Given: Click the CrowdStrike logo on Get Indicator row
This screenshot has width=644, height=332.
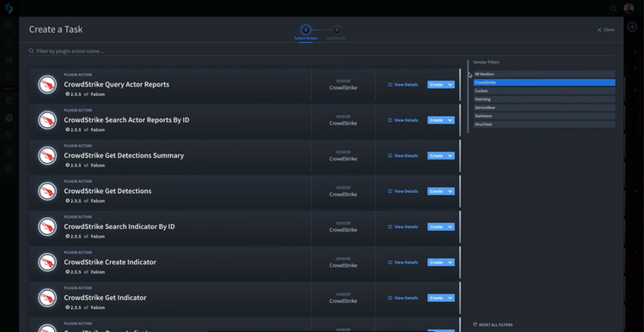Looking at the screenshot, I should click(x=47, y=299).
